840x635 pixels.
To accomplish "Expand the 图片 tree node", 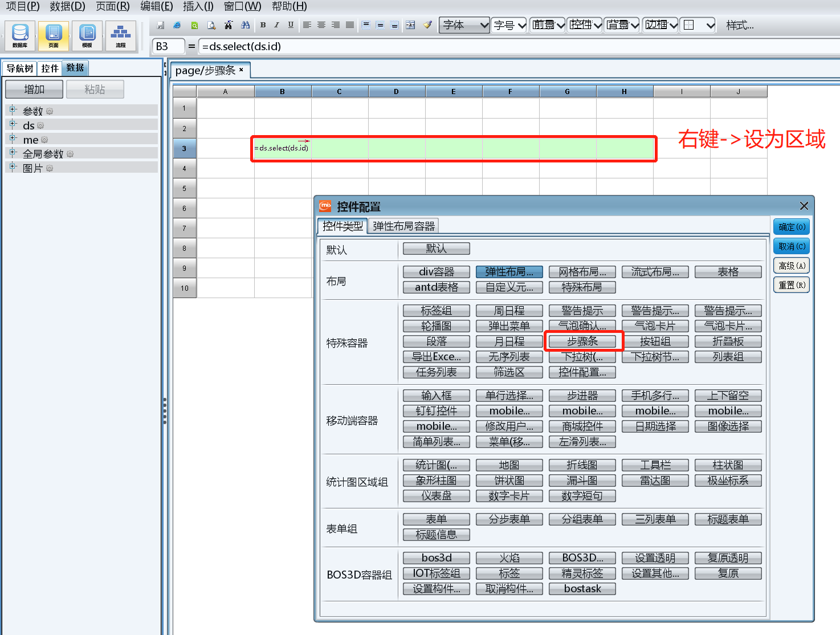I will click(x=13, y=166).
